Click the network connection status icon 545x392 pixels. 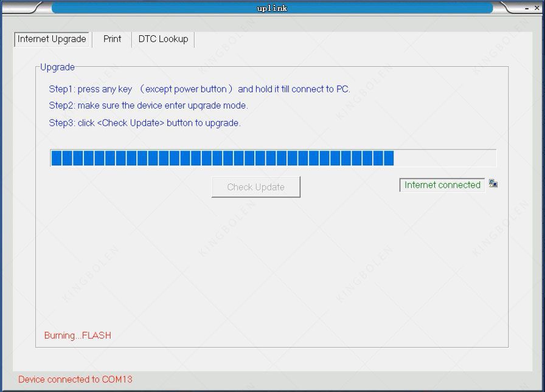click(493, 184)
